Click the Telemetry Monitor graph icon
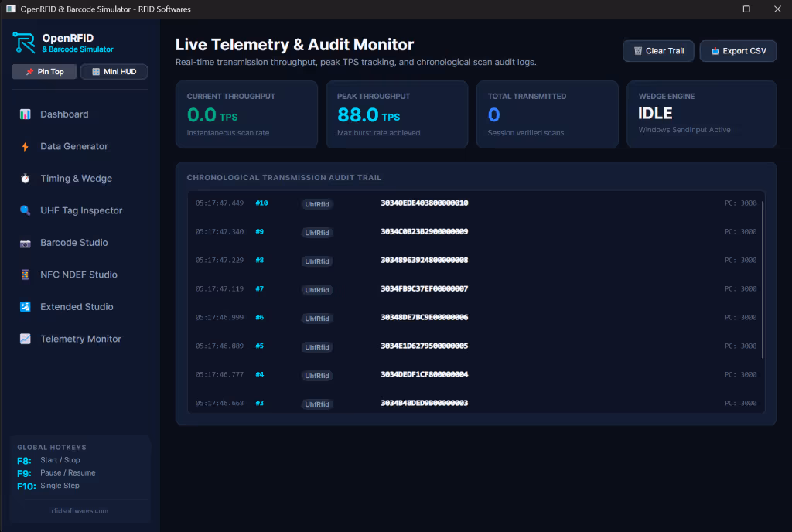Image resolution: width=792 pixels, height=532 pixels. pyautogui.click(x=26, y=339)
